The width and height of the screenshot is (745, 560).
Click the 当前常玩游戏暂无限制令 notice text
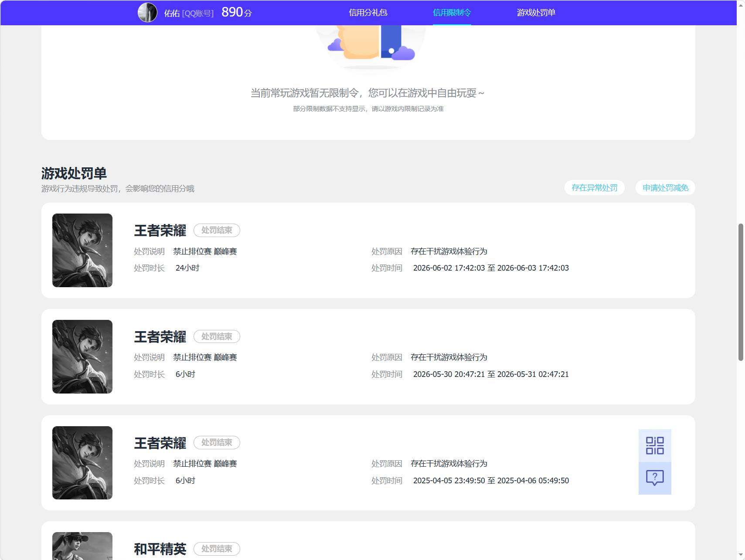[x=367, y=93]
